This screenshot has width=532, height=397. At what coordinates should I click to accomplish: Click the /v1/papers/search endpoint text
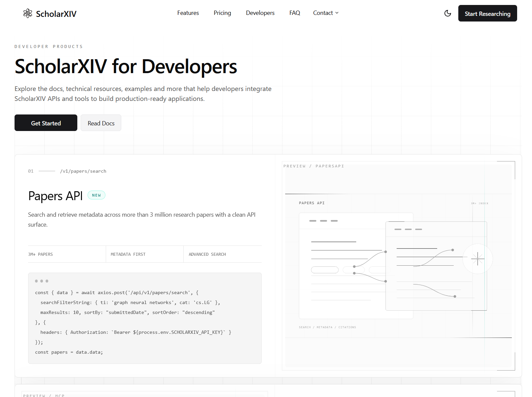[83, 171]
